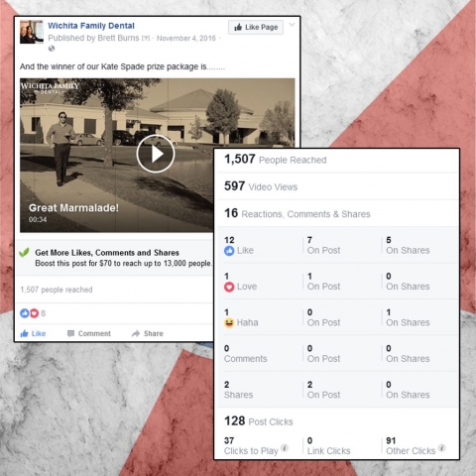Screen dimensions: 476x476
Task: Click the blue Like reaction icon in stats
Action: (229, 251)
